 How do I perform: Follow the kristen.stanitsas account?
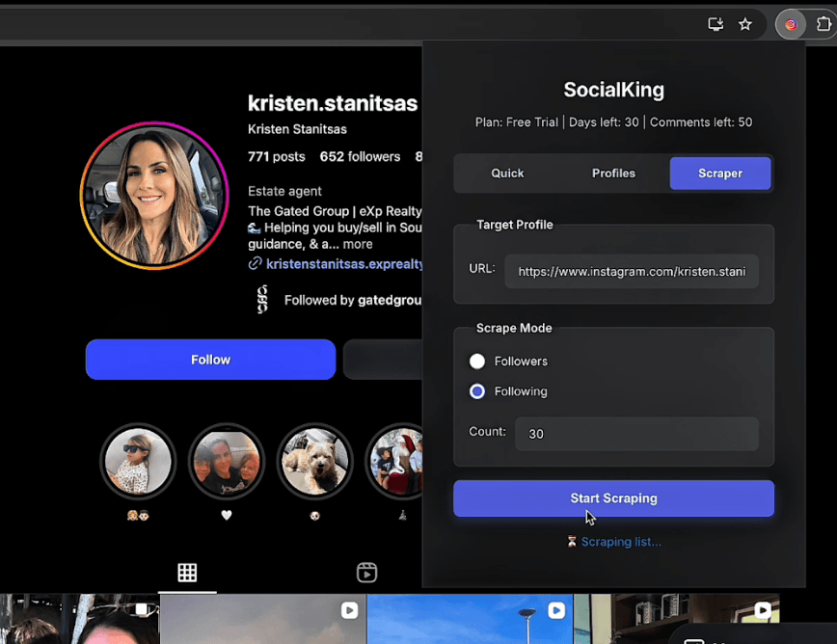(x=210, y=360)
